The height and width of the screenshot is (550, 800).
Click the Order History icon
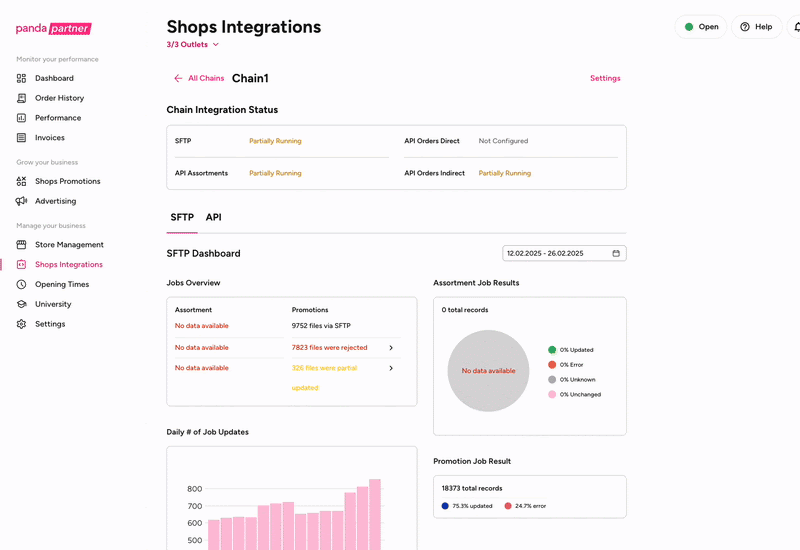click(x=22, y=98)
